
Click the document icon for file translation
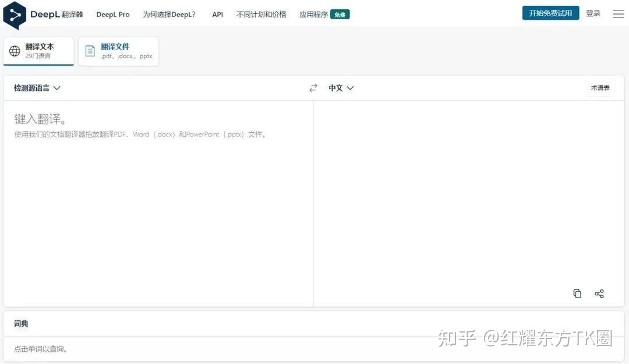click(90, 51)
